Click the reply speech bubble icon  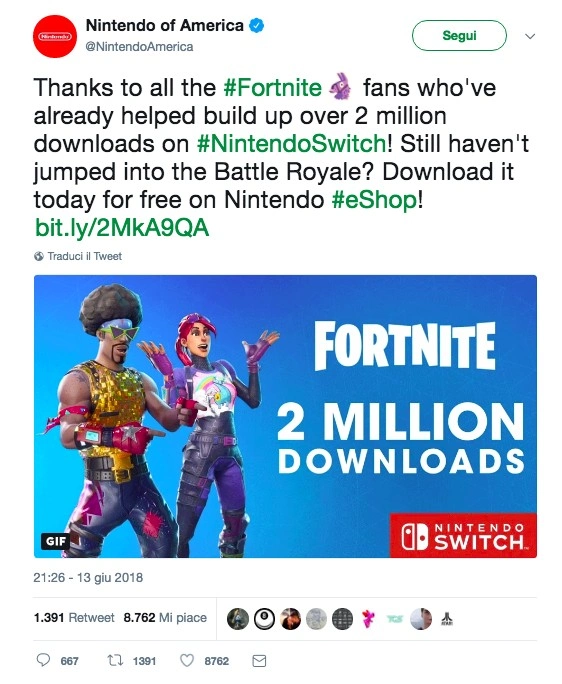coord(42,660)
